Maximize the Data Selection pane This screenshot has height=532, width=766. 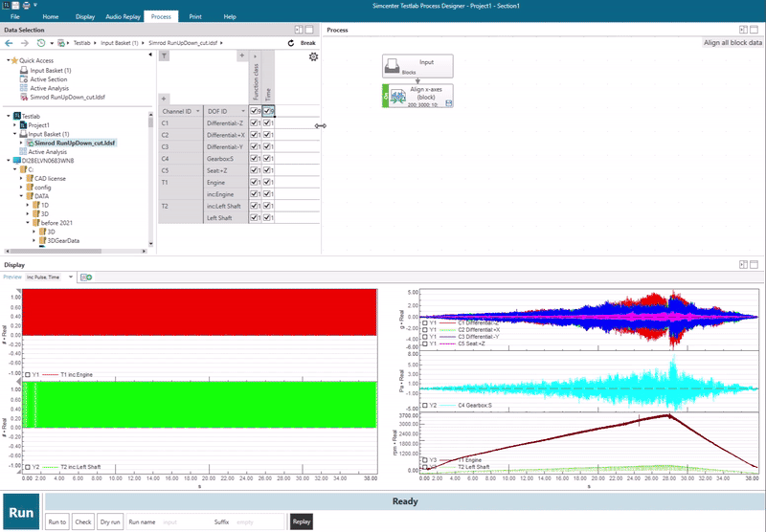click(x=309, y=30)
